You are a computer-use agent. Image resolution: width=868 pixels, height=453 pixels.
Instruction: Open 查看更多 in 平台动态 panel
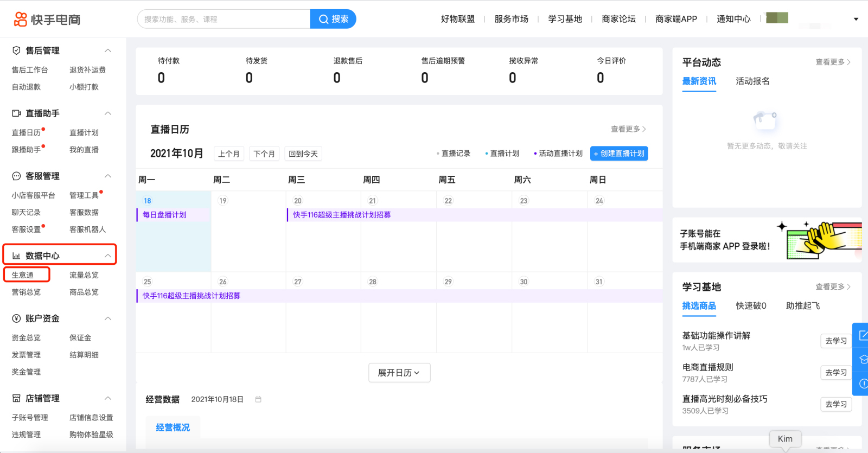[x=833, y=62]
